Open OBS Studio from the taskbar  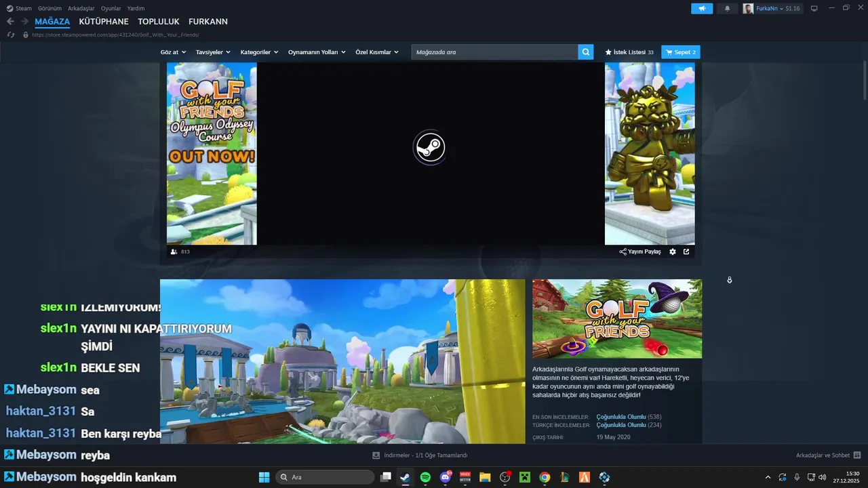[x=505, y=477]
